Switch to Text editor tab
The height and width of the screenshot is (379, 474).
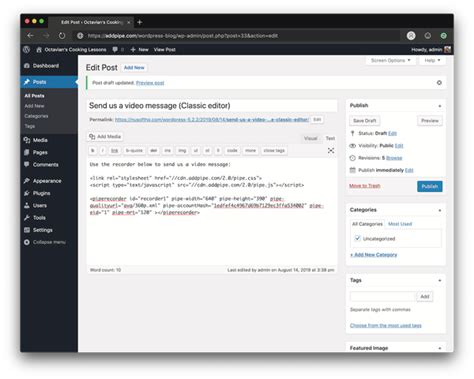[330, 138]
